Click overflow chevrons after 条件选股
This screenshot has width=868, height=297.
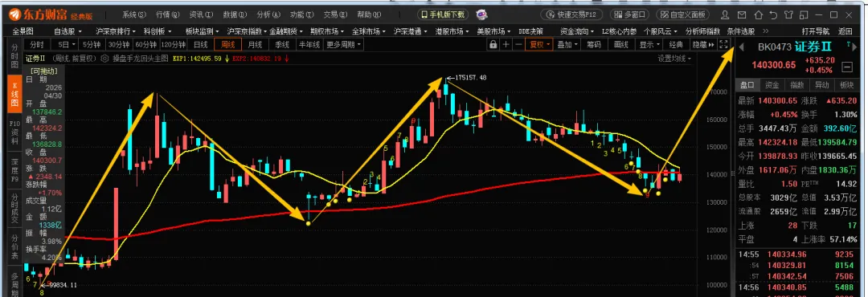click(766, 31)
